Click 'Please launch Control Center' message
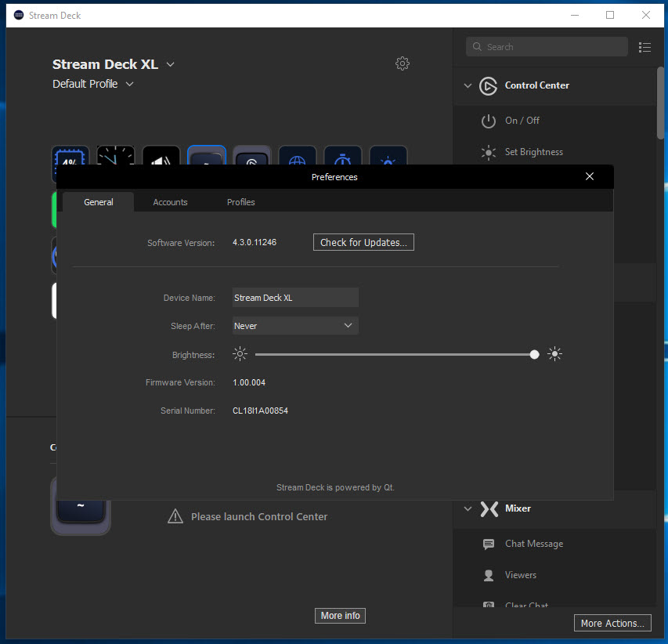This screenshot has height=644, width=668. (x=259, y=516)
